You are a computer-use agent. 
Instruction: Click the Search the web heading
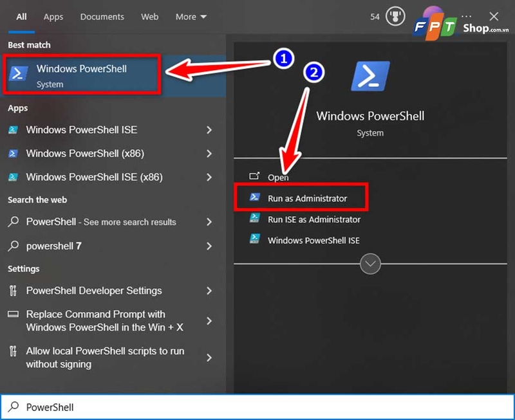point(37,200)
